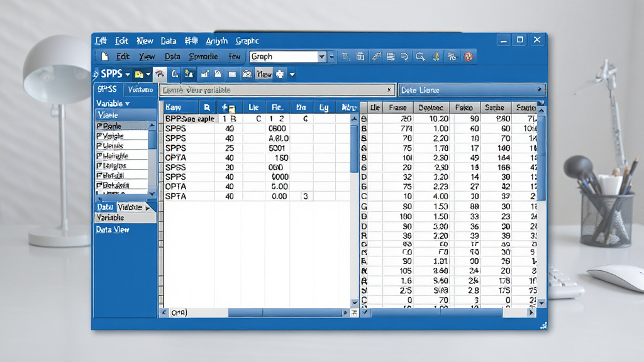Click the lines list icon next to pencil
Image resolution: width=644 pixels, height=362 pixels.
point(391,57)
